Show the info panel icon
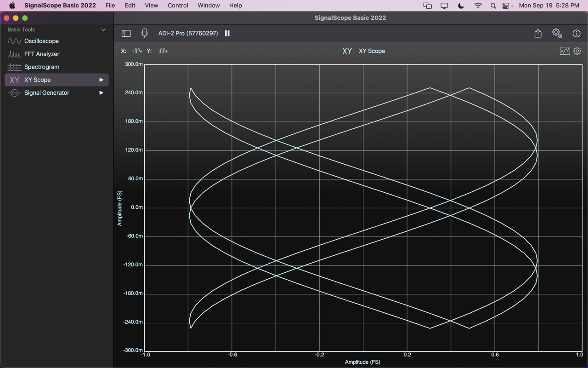The height and width of the screenshot is (368, 588). pos(577,34)
